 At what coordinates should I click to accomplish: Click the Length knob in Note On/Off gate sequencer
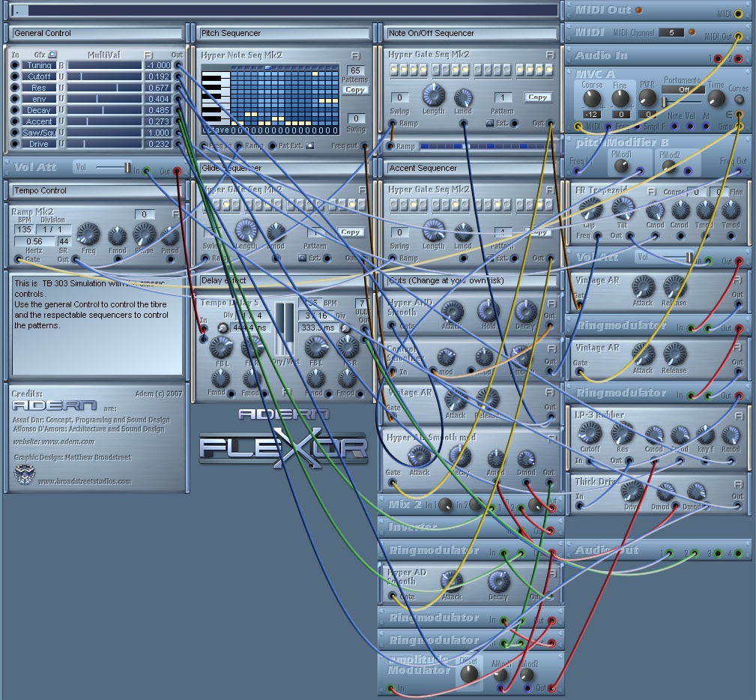click(434, 95)
